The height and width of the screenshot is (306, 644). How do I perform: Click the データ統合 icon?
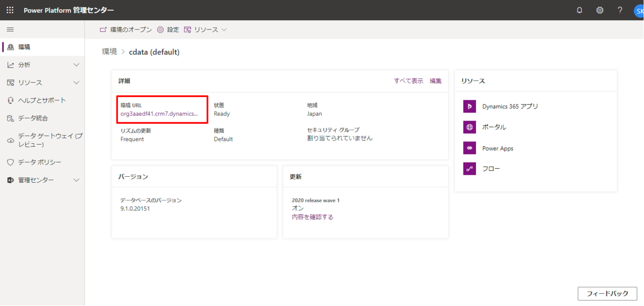[x=10, y=118]
